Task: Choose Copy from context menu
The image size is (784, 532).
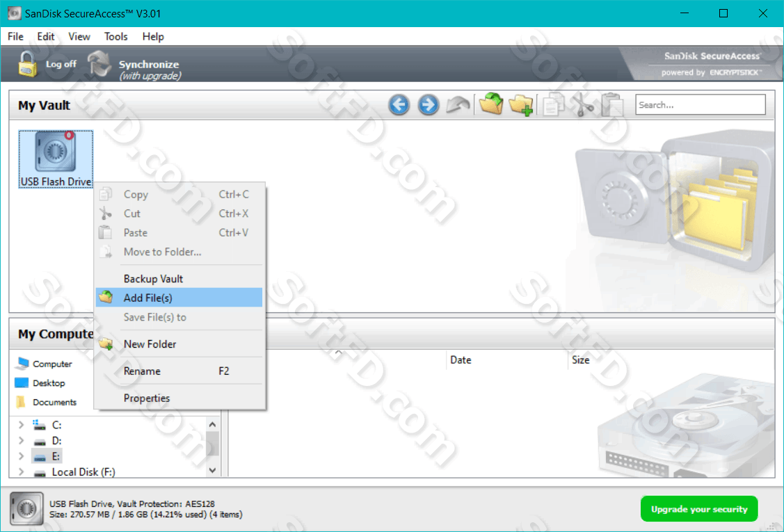Action: point(179,194)
